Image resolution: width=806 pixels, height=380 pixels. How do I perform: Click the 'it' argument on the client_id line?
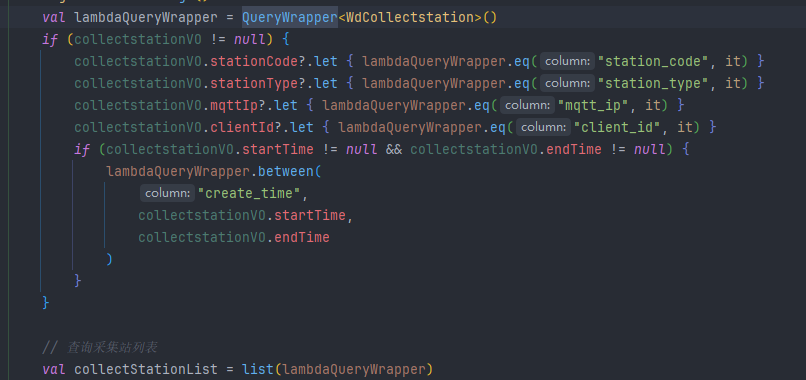pyautogui.click(x=685, y=127)
